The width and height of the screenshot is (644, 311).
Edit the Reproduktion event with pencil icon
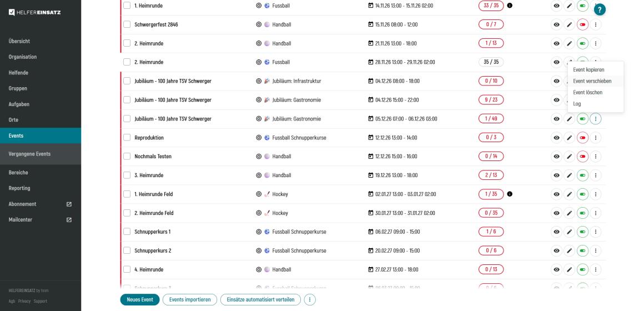(x=569, y=138)
